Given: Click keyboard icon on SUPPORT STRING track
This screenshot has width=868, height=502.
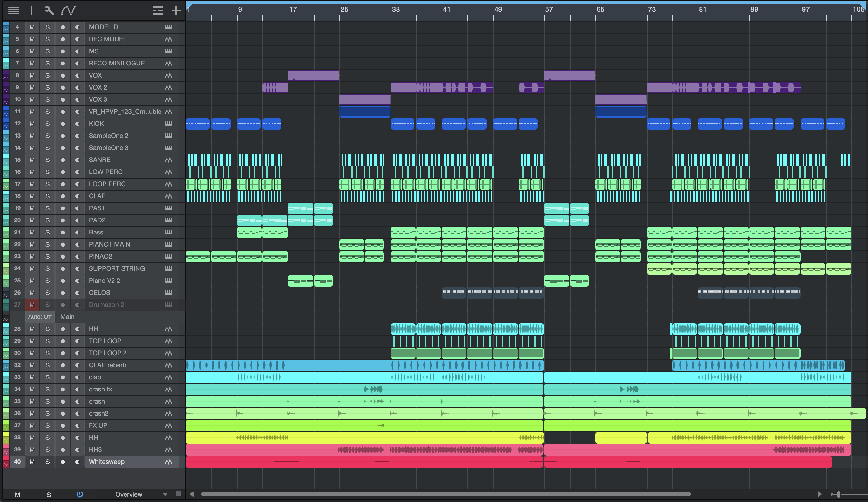Looking at the screenshot, I should [x=168, y=268].
